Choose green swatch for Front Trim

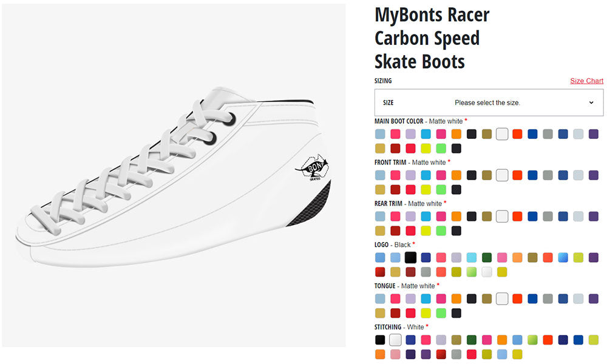(441, 189)
